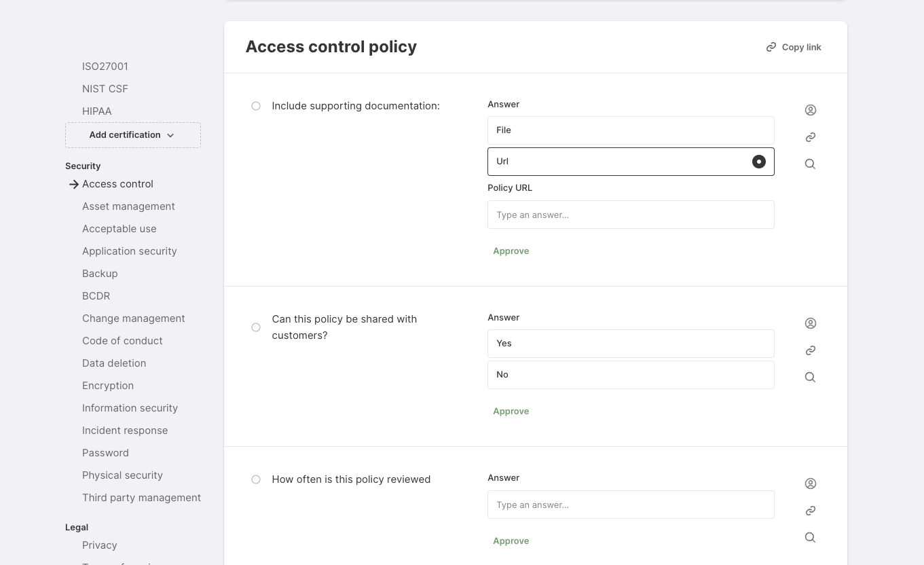This screenshot has width=924, height=565.
Task: Focus the Policy URL input field
Action: coord(631,215)
